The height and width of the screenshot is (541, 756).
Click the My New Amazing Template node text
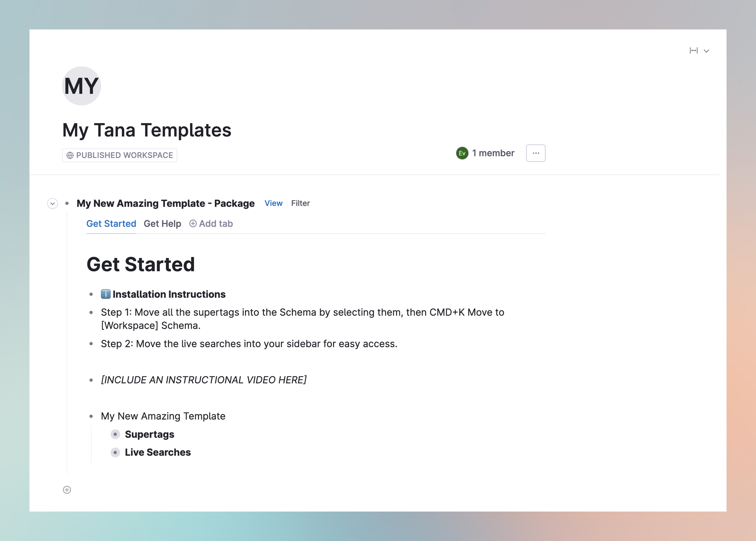click(x=163, y=416)
